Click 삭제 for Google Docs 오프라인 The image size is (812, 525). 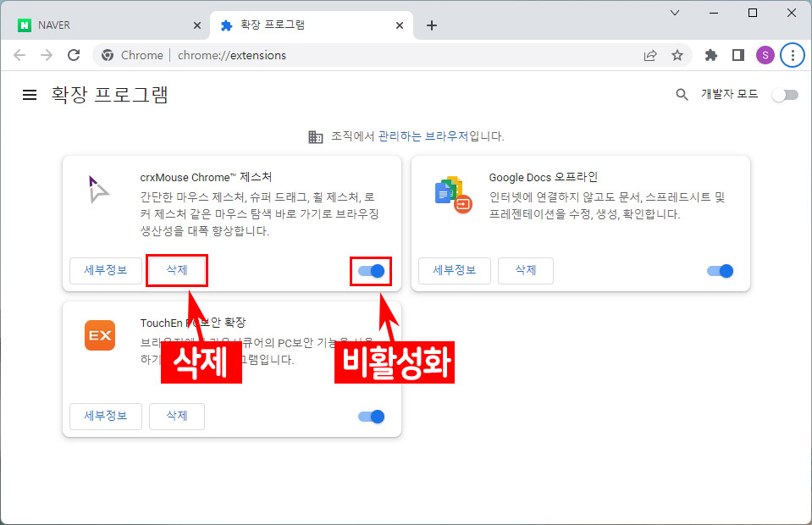[x=526, y=270]
